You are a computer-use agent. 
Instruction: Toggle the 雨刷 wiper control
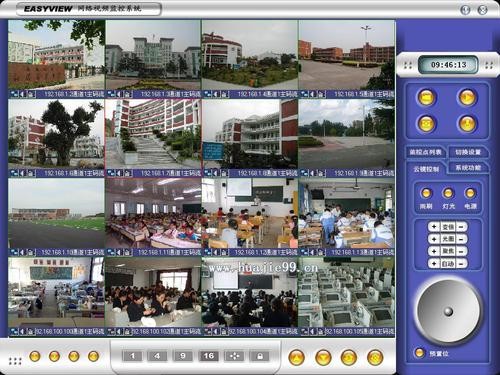click(426, 193)
